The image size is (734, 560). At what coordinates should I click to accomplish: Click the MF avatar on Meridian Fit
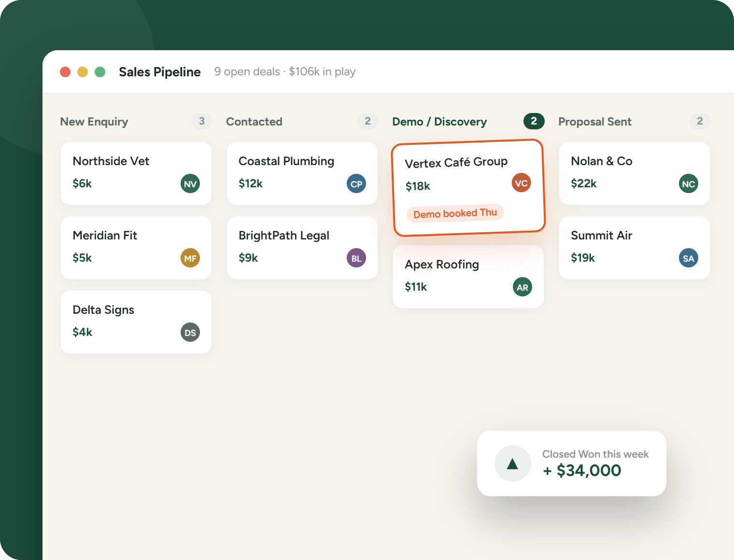pos(190,258)
